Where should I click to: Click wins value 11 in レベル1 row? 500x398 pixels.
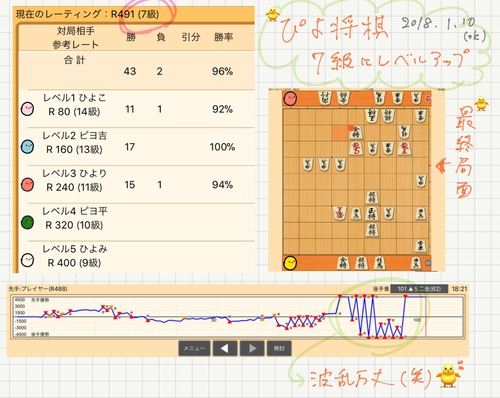click(130, 109)
